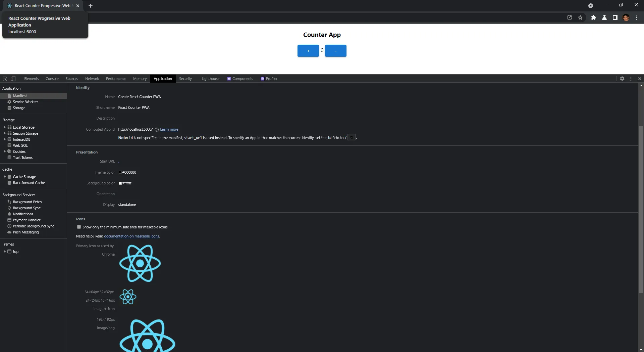644x352 pixels.
Task: Open documentation on maskable icons
Action: pyautogui.click(x=131, y=236)
